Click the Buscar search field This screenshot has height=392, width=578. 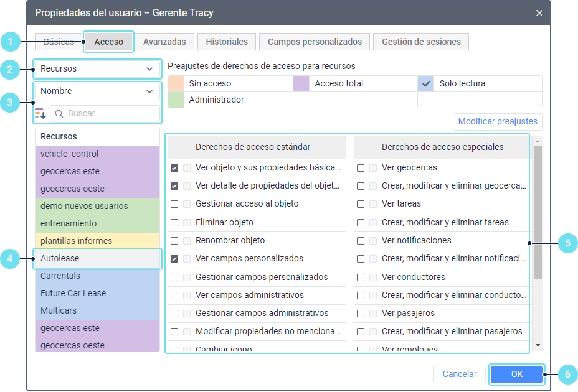click(104, 113)
